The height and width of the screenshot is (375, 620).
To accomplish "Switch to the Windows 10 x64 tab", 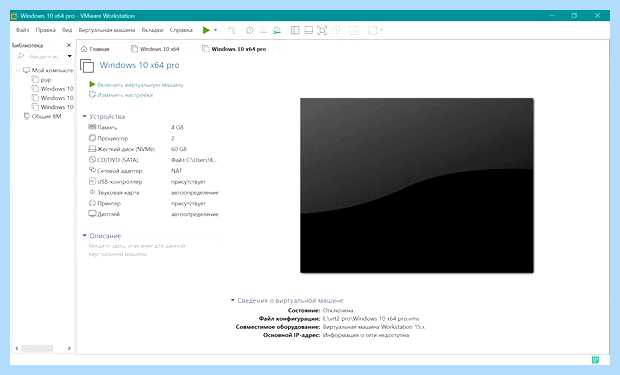I will (155, 49).
